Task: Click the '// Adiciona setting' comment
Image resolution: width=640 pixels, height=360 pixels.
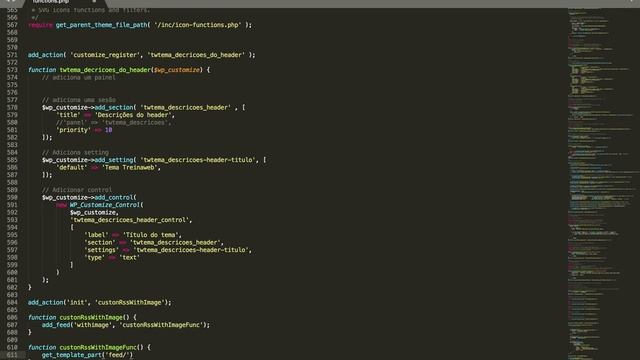Action: (x=75, y=152)
